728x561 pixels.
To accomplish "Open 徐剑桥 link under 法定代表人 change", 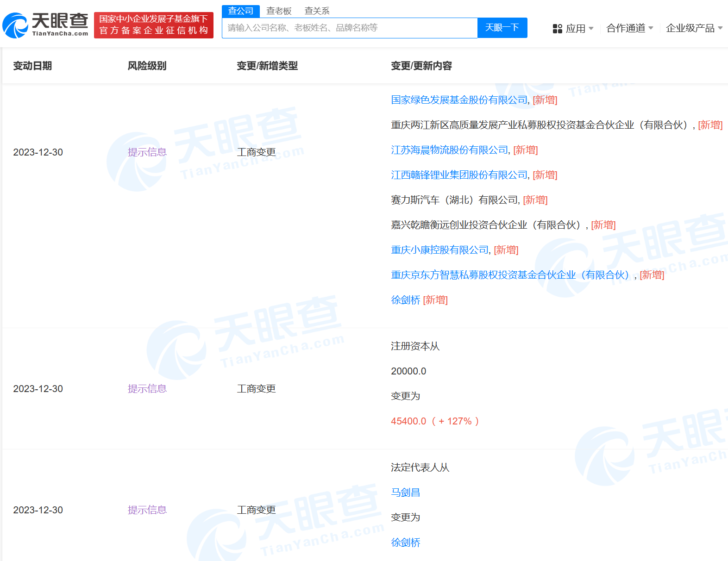I will 406,542.
